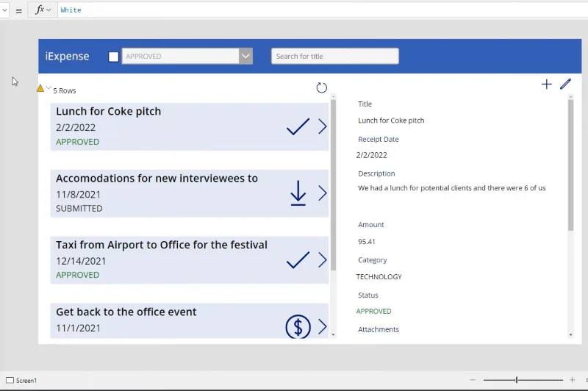
Task: Click the 2/2/2022 date in the gallery
Action: [x=76, y=127]
